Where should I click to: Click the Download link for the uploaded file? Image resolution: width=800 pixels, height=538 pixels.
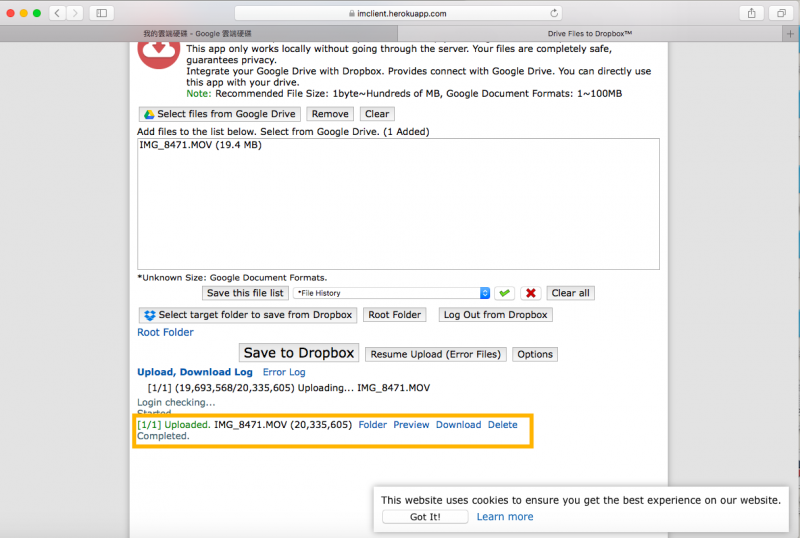tap(458, 425)
